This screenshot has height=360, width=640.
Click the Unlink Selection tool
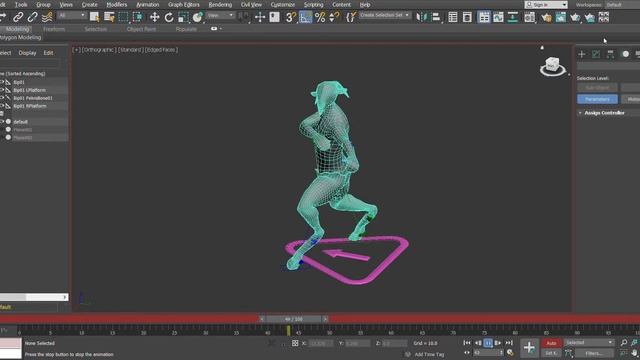click(33, 17)
